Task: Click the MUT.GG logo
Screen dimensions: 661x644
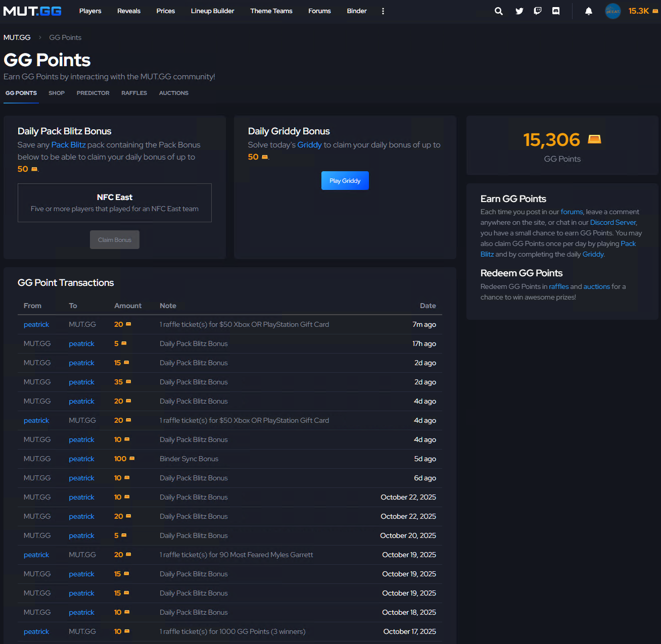Action: pyautogui.click(x=32, y=11)
